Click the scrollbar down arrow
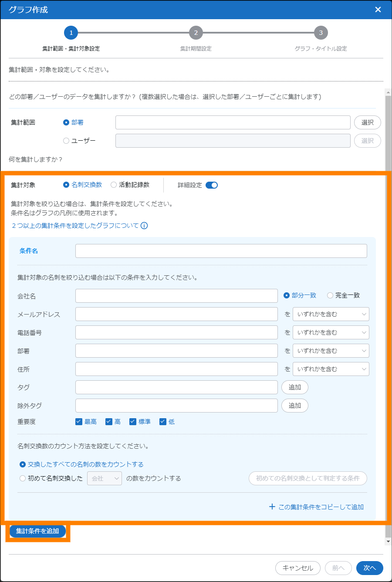This screenshot has height=582, width=392. point(388,541)
